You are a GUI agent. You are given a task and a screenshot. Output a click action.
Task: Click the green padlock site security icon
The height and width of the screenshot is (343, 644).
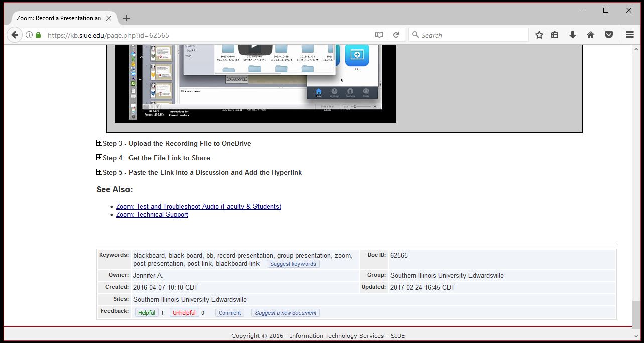(x=38, y=35)
